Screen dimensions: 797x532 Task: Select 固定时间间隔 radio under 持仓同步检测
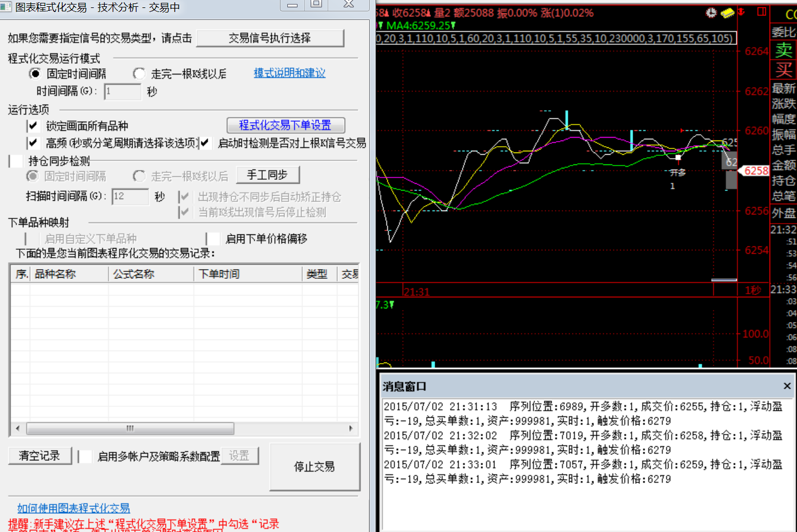pos(32,176)
